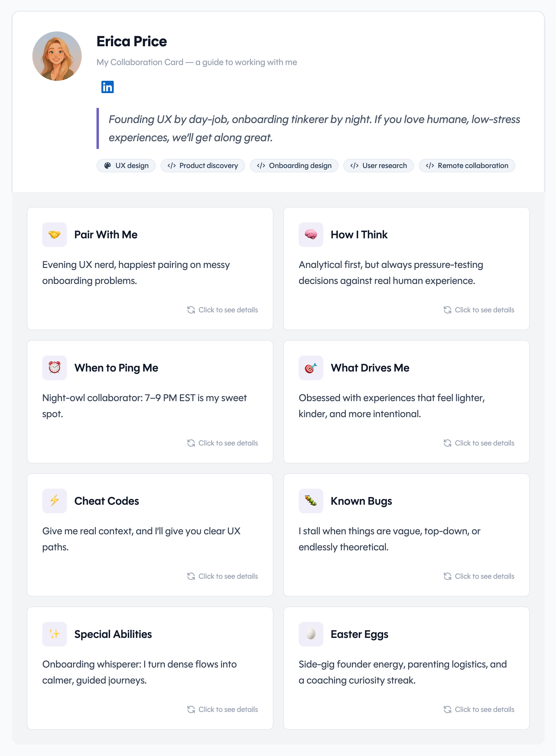The height and width of the screenshot is (756, 556).
Task: Click the egg icon on Easter Eggs
Action: pyautogui.click(x=311, y=634)
